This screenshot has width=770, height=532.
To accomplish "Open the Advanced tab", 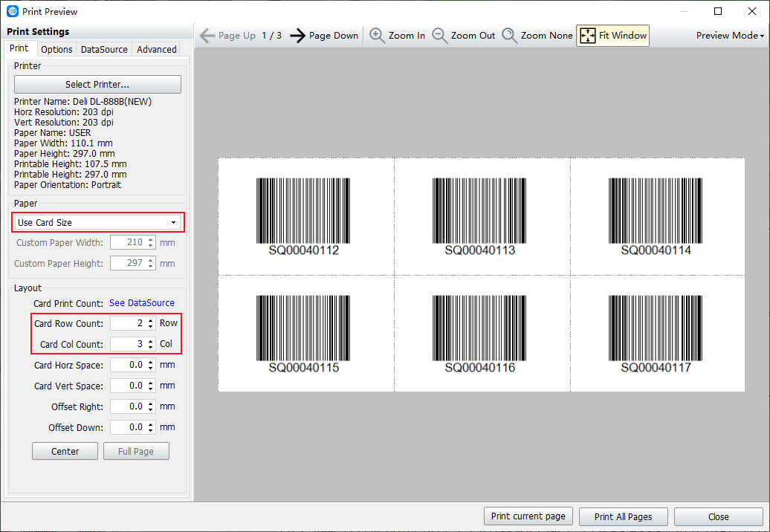I will (157, 49).
